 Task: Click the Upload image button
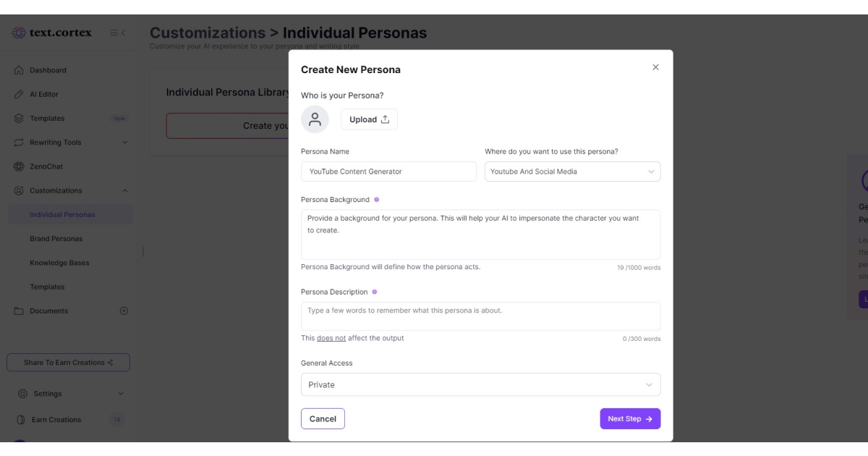point(369,119)
